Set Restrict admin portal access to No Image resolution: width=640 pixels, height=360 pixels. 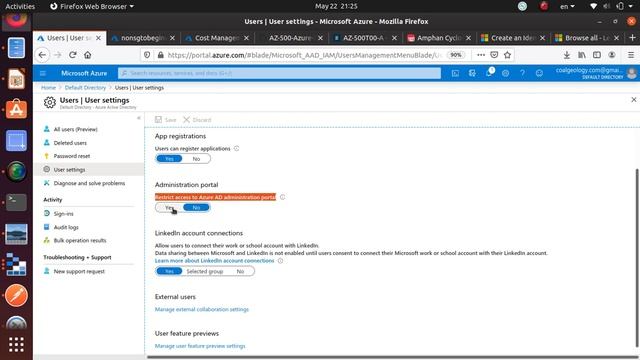[196, 208]
